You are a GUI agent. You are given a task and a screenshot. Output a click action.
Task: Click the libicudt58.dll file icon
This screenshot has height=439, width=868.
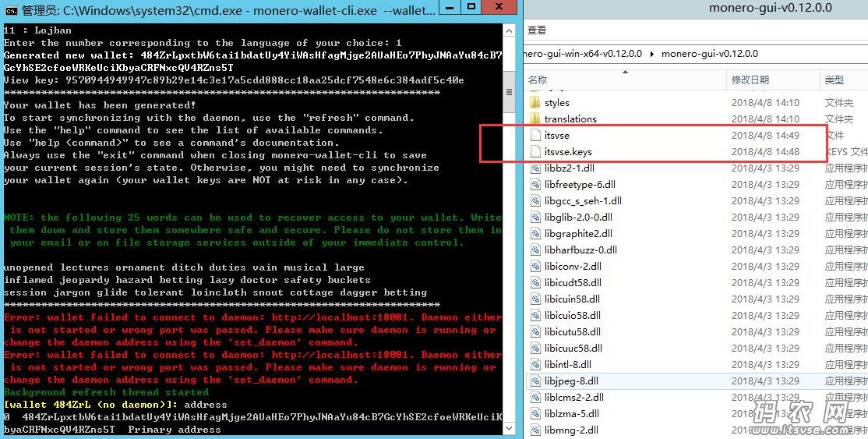(535, 282)
